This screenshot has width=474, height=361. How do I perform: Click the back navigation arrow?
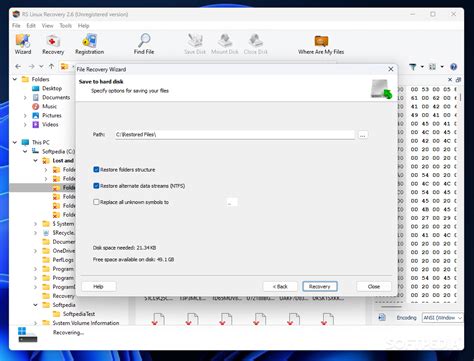coord(18,67)
